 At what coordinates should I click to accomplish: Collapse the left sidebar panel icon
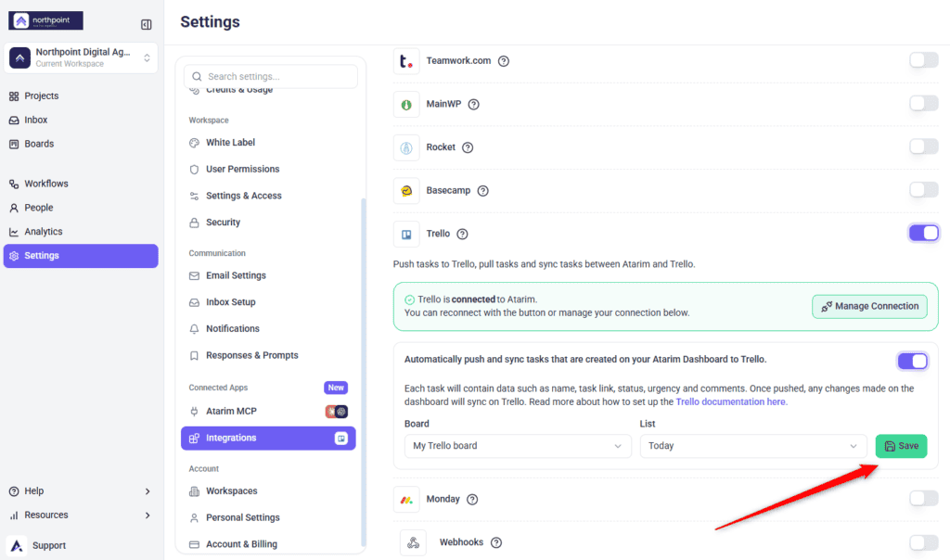pos(146,24)
